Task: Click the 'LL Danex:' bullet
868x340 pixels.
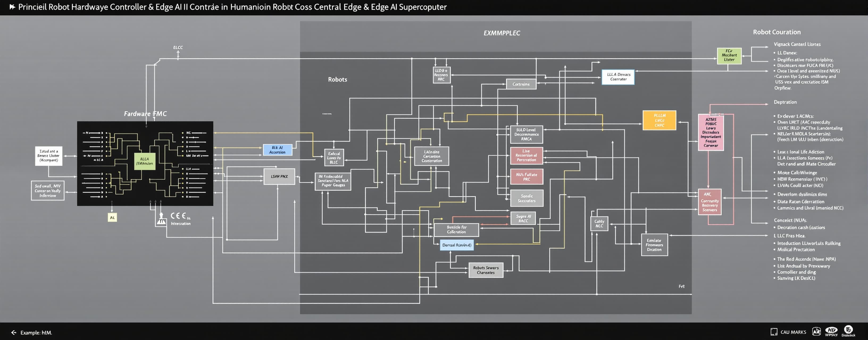Action: 787,53
